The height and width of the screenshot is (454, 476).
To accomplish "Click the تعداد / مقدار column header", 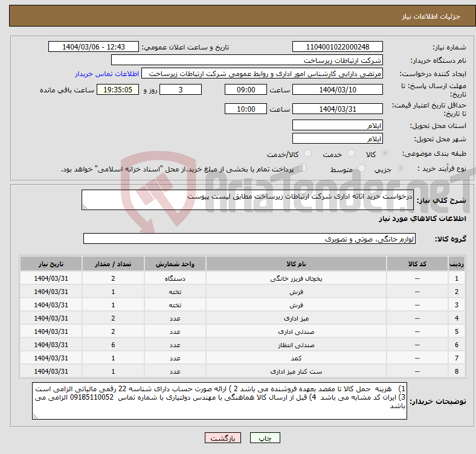I will (113, 264).
